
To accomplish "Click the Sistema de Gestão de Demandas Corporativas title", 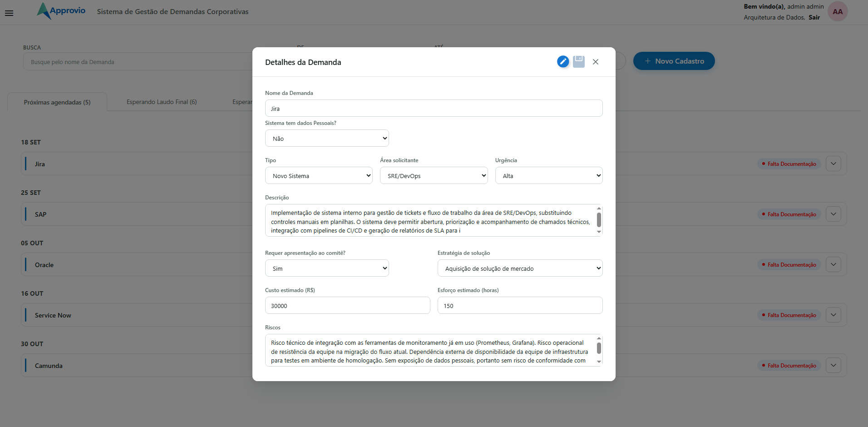I will click(x=173, y=12).
